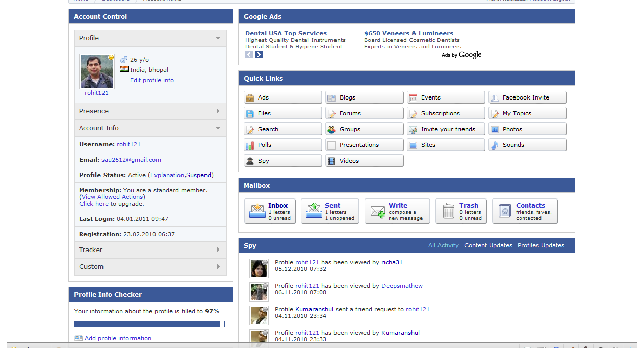Viewport: 644px width, 348px height.
Task: Open the Videos film strip icon
Action: (x=331, y=161)
